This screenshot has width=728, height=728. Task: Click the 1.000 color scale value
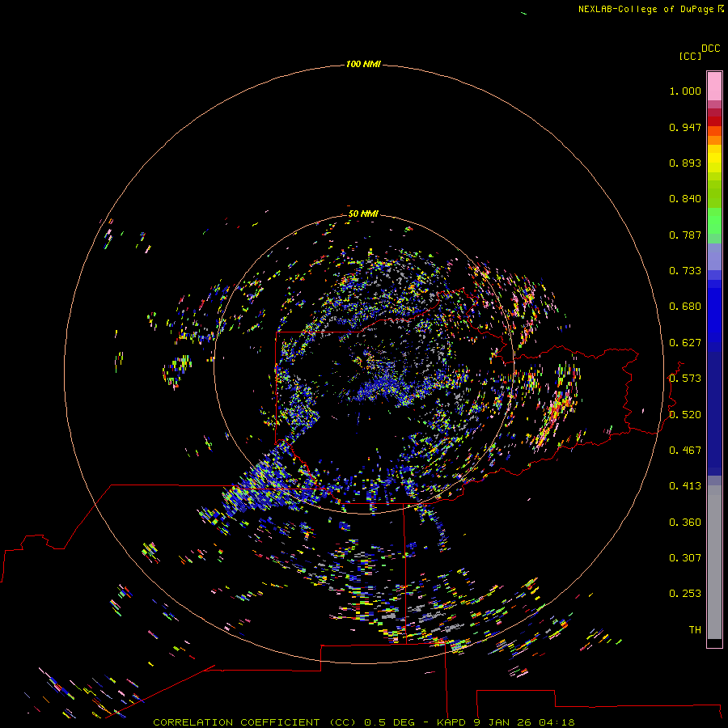coord(685,91)
